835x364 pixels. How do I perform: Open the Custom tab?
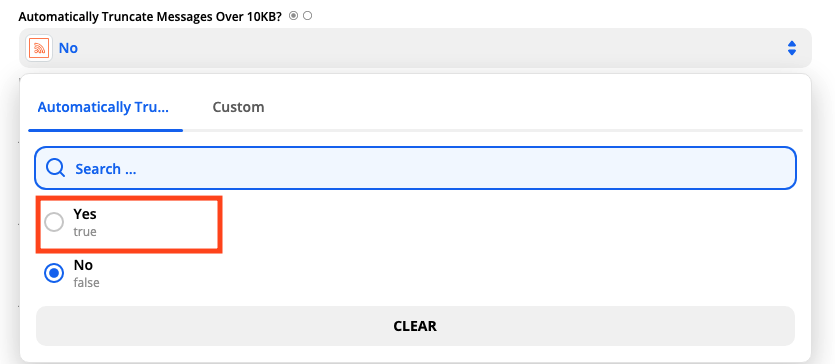(x=238, y=107)
